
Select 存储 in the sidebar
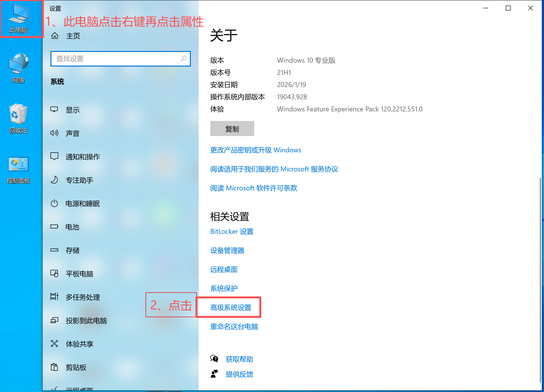pyautogui.click(x=72, y=250)
